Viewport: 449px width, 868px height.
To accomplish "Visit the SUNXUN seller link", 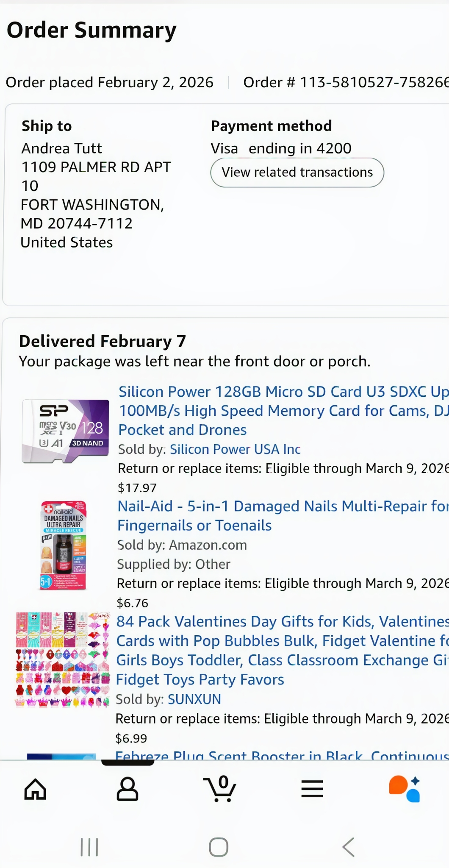I will click(x=194, y=699).
